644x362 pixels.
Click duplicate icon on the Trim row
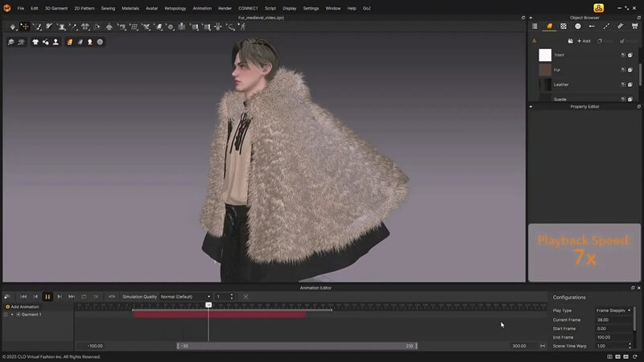(630, 55)
